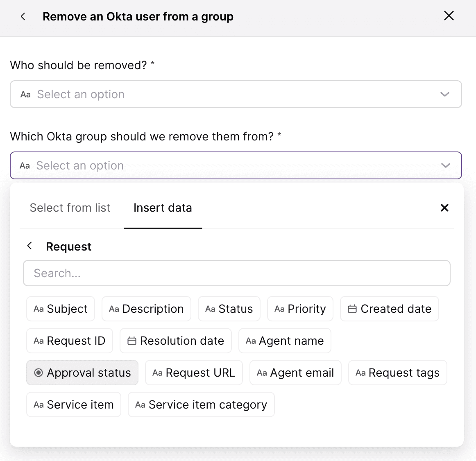The height and width of the screenshot is (461, 476).
Task: Insert the Status data chip
Action: 229,309
